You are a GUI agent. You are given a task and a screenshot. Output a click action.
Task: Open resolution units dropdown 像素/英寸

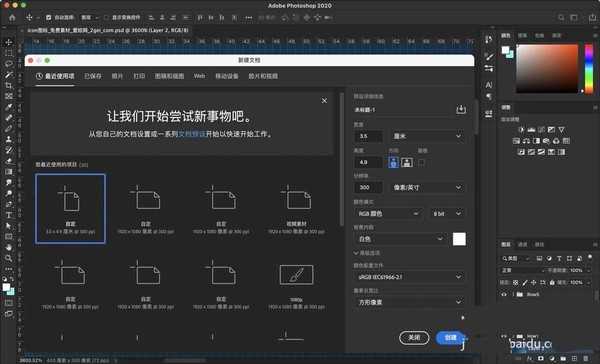[427, 188]
